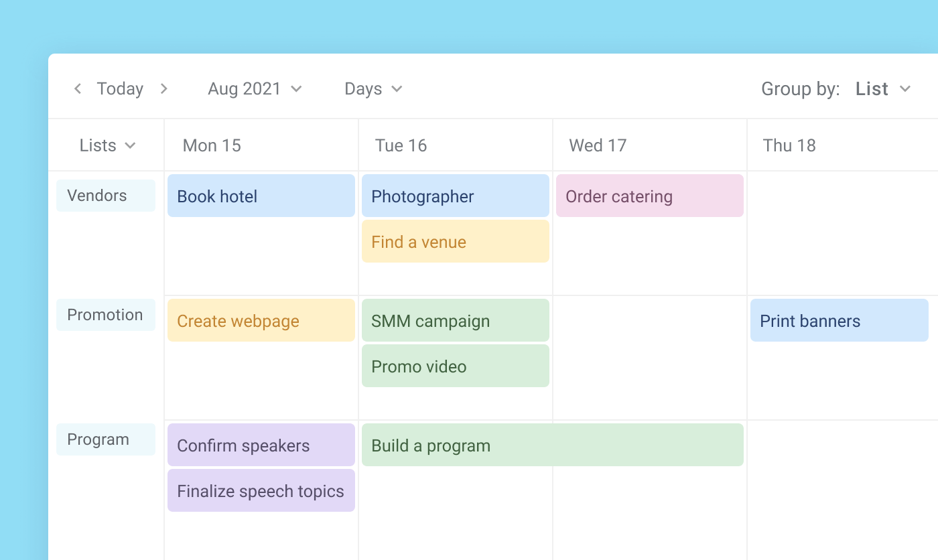The image size is (938, 560).
Task: Select the Promotion list label
Action: (x=106, y=315)
